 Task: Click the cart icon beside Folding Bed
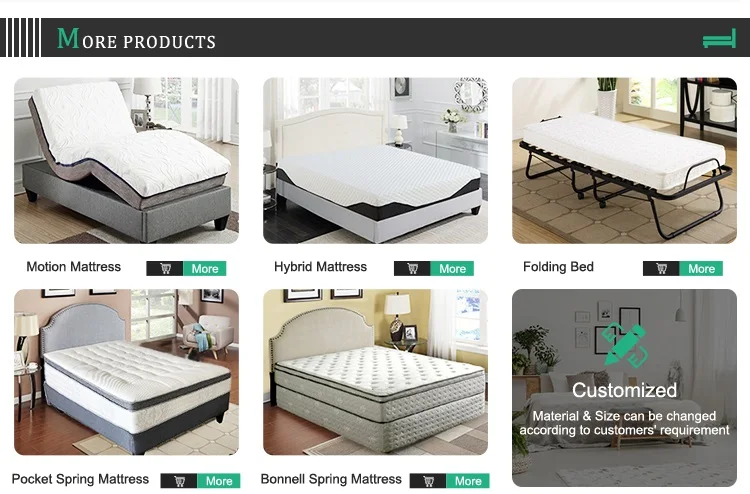point(661,268)
